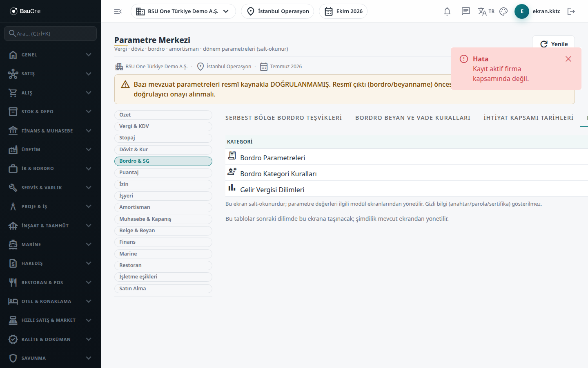Open the İstanbul Operasyon location selector

(x=277, y=11)
